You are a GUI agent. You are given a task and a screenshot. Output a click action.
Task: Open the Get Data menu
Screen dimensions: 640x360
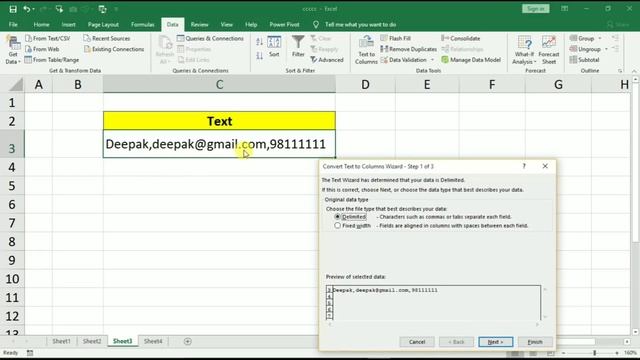pyautogui.click(x=13, y=50)
